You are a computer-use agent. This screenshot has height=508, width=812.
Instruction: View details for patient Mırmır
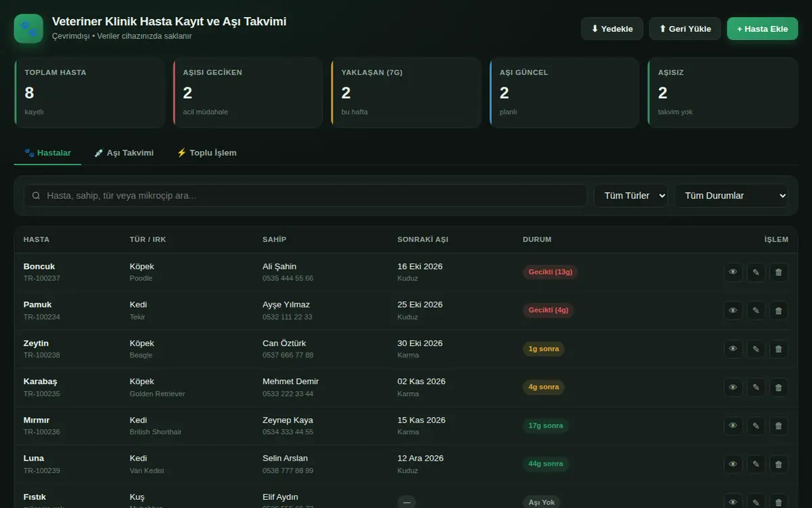tap(733, 426)
